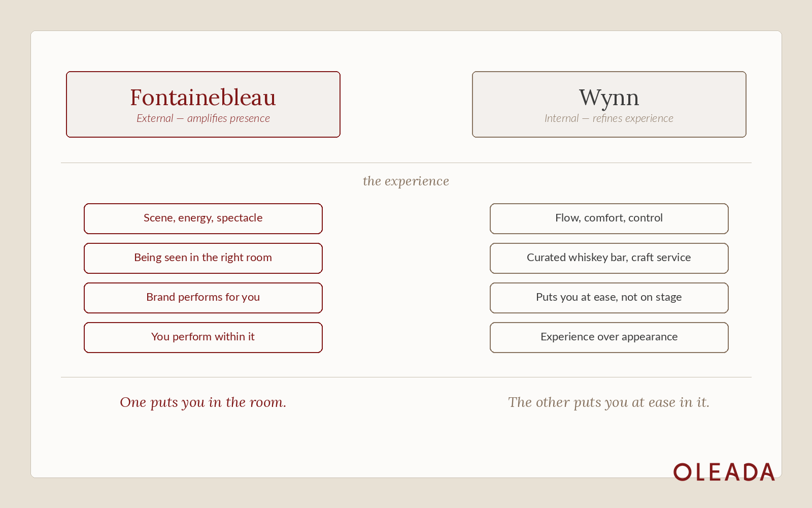812x508 pixels.
Task: Click the divider line above the taglines
Action: coord(406,377)
